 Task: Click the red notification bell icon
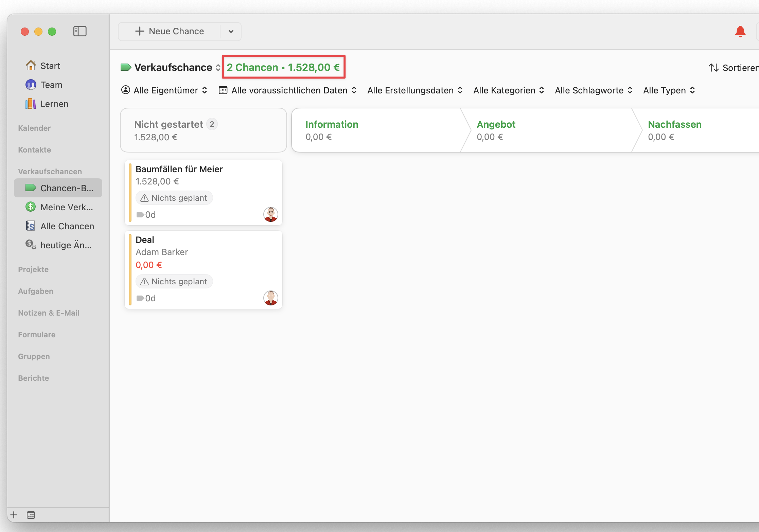pyautogui.click(x=740, y=32)
